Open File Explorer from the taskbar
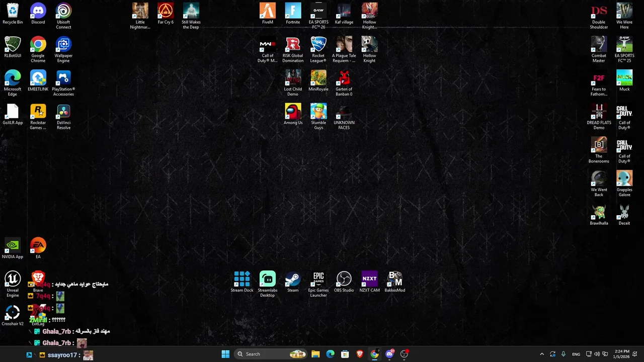 (x=315, y=354)
